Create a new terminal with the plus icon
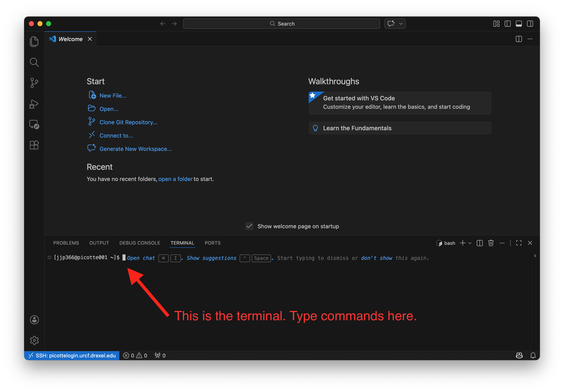The image size is (564, 392). pos(463,243)
